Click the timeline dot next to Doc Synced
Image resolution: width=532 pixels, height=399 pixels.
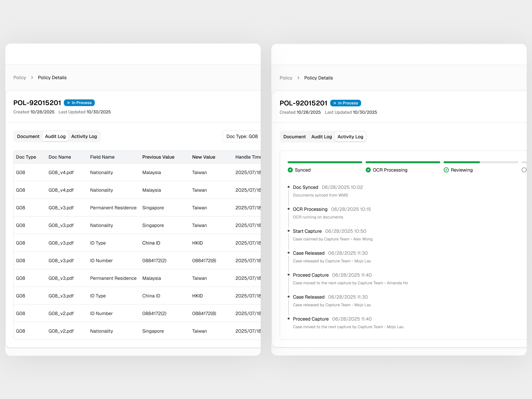pyautogui.click(x=289, y=187)
